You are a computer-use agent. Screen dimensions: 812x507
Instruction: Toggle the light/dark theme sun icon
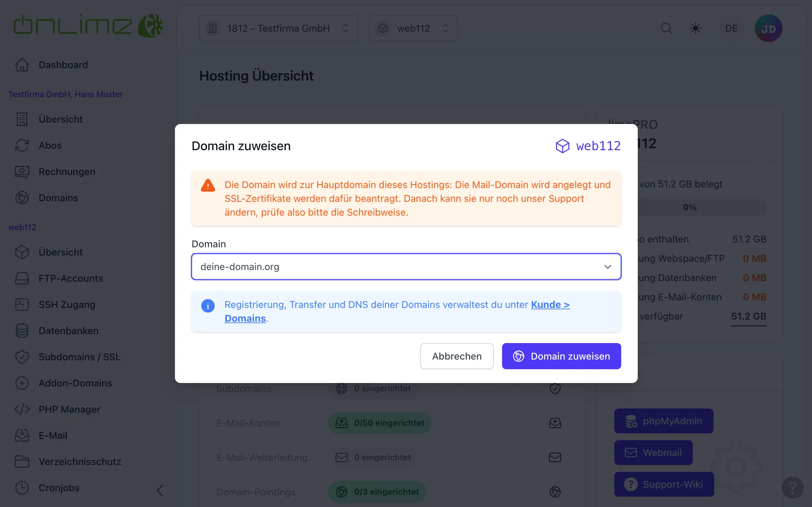[696, 28]
